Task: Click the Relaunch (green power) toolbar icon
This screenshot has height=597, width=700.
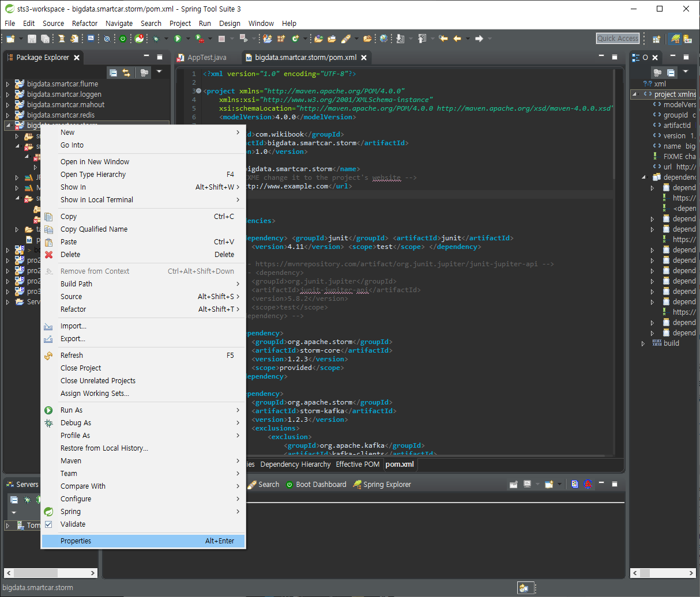Action: (123, 39)
